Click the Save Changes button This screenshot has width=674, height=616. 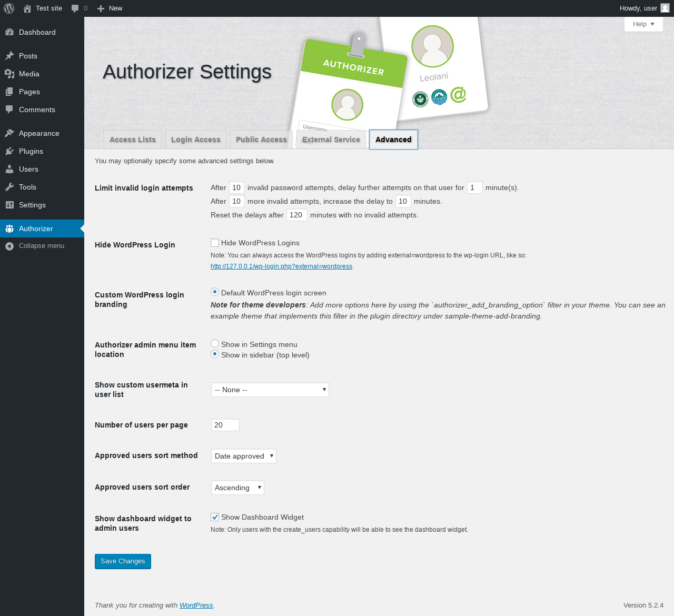coord(123,561)
